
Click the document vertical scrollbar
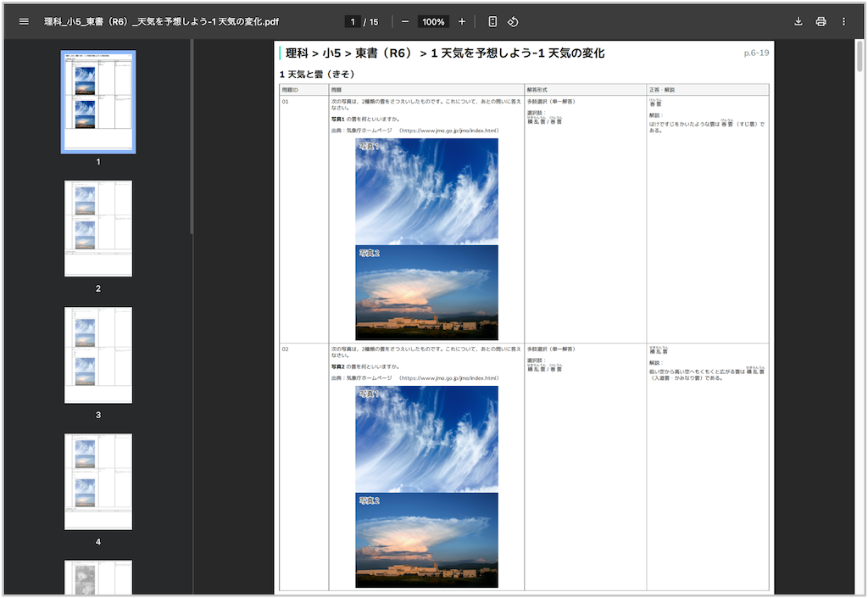(860, 56)
